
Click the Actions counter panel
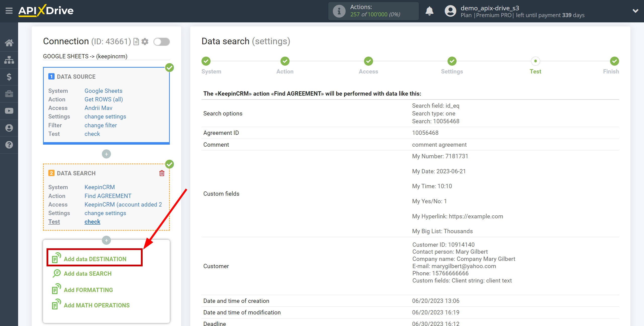(373, 11)
